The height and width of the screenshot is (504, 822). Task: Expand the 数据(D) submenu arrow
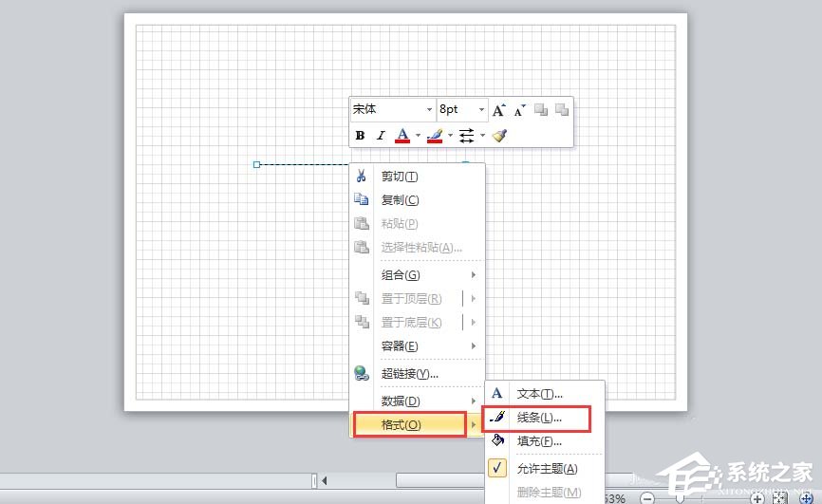pos(474,401)
